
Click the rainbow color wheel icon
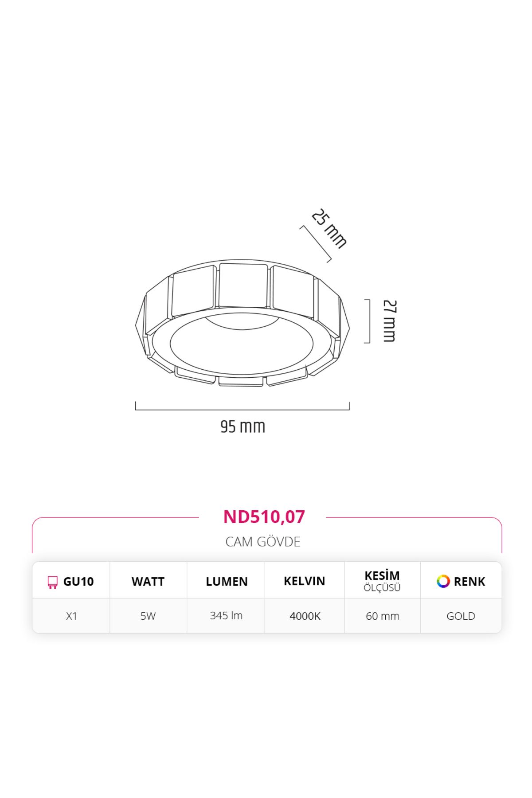[443, 581]
